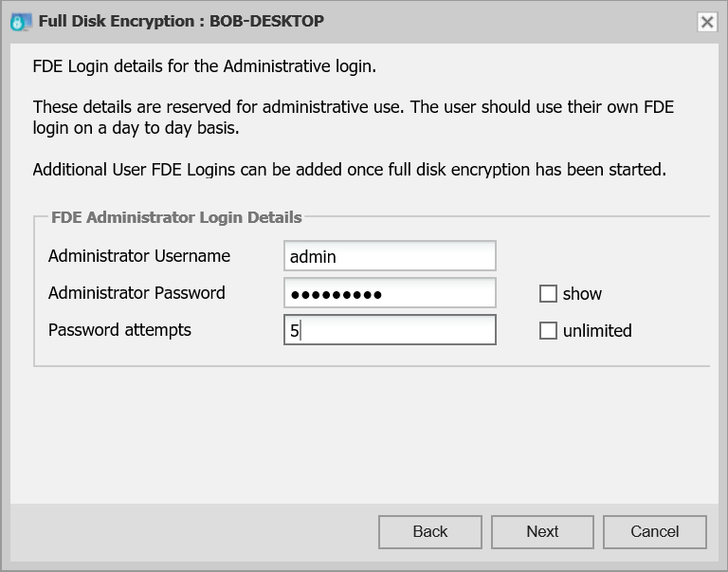
Task: Tick the unlimited attempts checkbox
Action: pyautogui.click(x=548, y=331)
